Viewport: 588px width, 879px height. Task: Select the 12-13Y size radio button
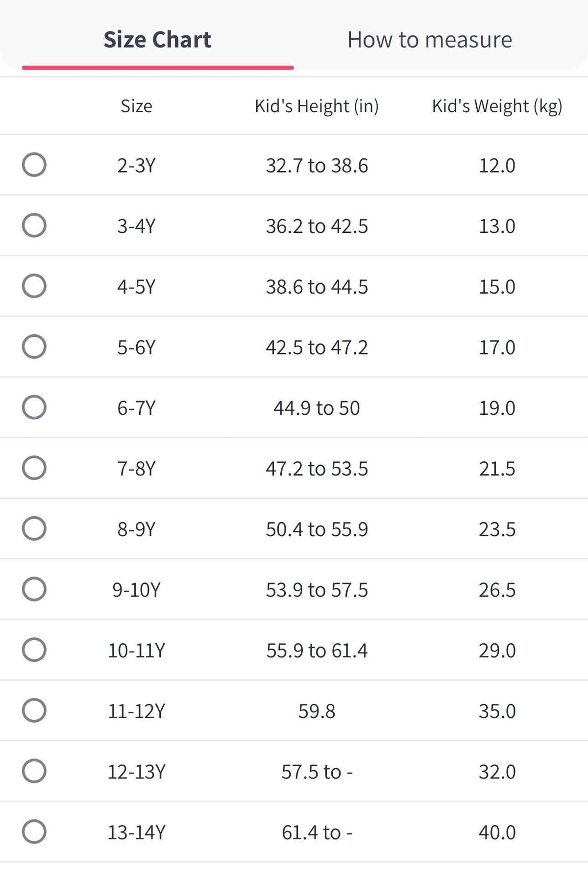(x=34, y=771)
